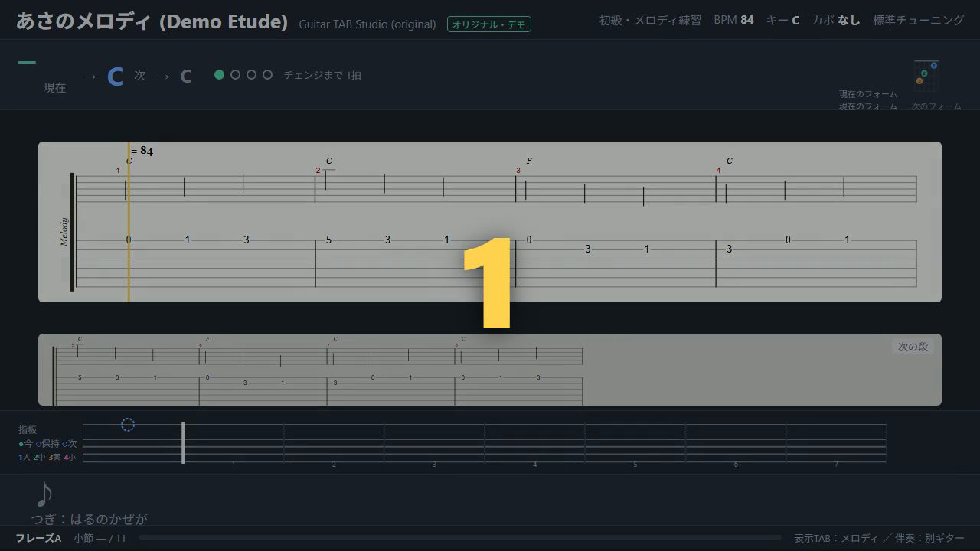
Task: Open the next chord form diagram
Action: point(926,77)
